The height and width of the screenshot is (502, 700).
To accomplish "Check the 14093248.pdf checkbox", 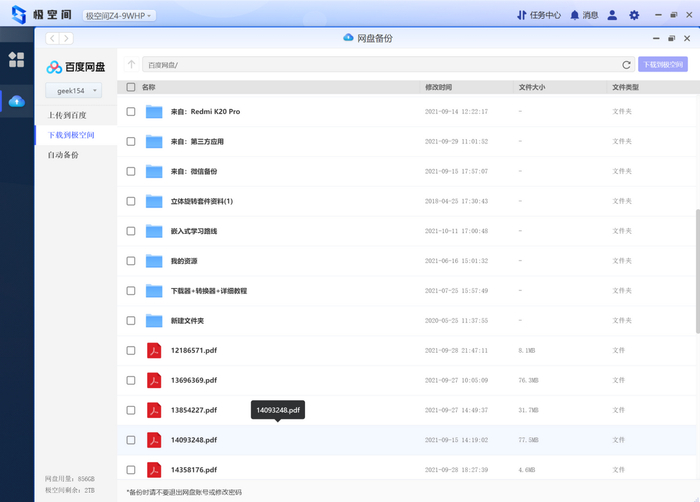I will coord(131,440).
